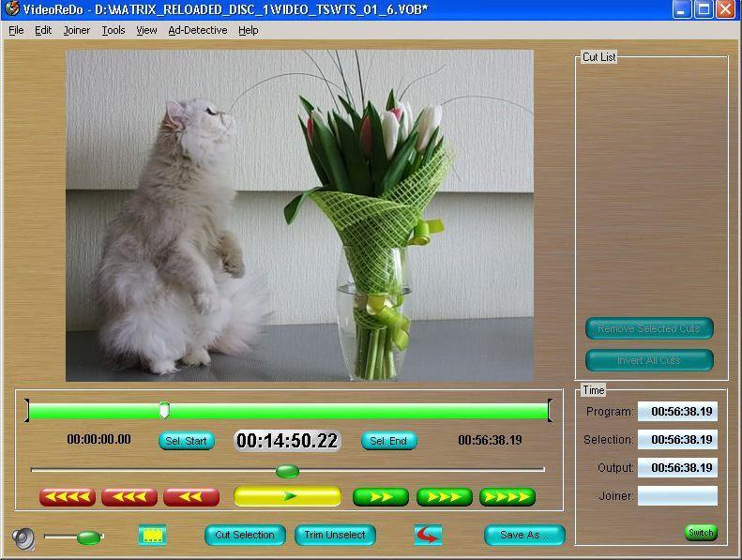Click the fastest rewind four-arrow button
Viewport: 742px width, 560px height.
68,497
